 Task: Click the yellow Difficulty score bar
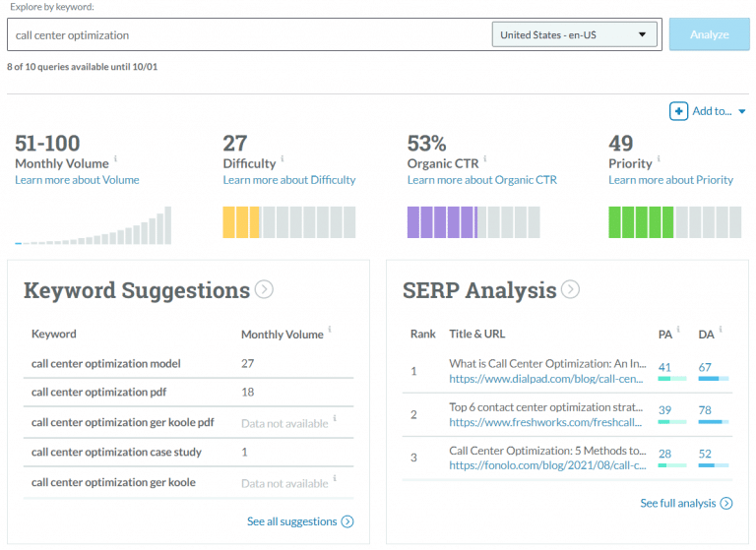241,222
